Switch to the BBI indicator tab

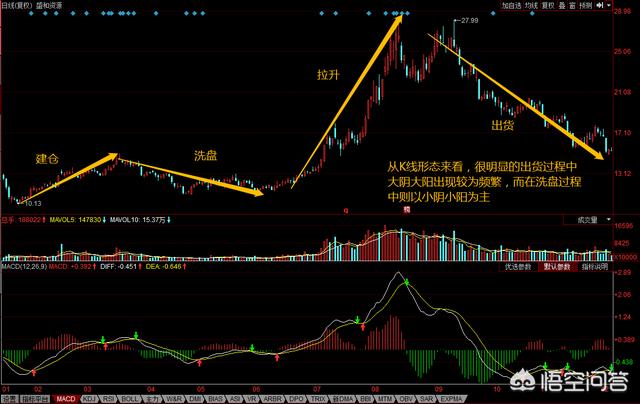pos(366,399)
